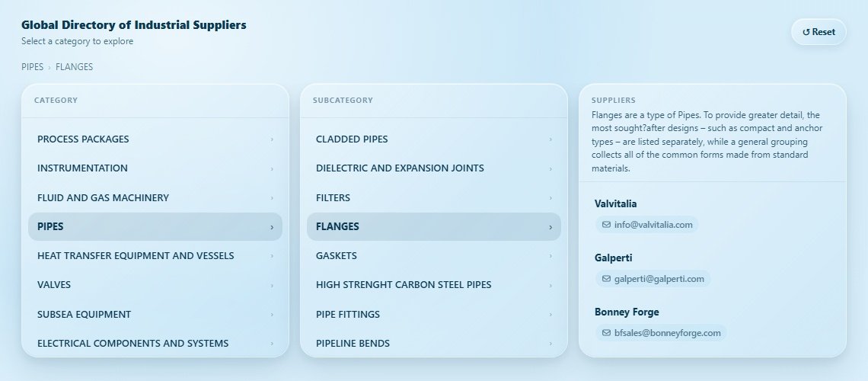Expand the chevron next to Gaskets

[550, 256]
